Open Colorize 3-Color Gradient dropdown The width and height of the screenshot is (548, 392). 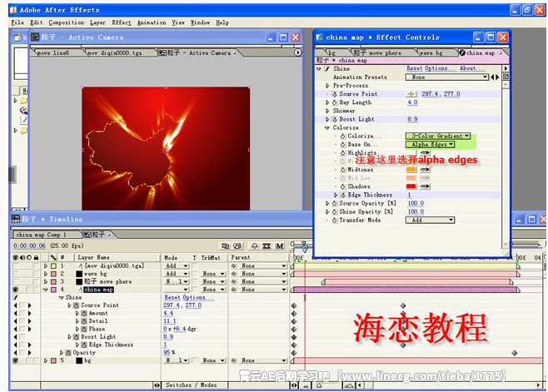click(438, 136)
